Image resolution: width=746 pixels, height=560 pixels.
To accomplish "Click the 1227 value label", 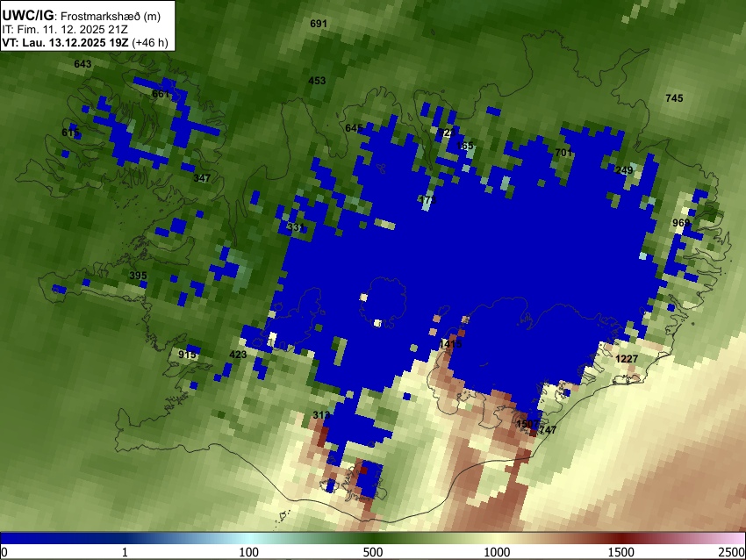I will pos(626,359).
